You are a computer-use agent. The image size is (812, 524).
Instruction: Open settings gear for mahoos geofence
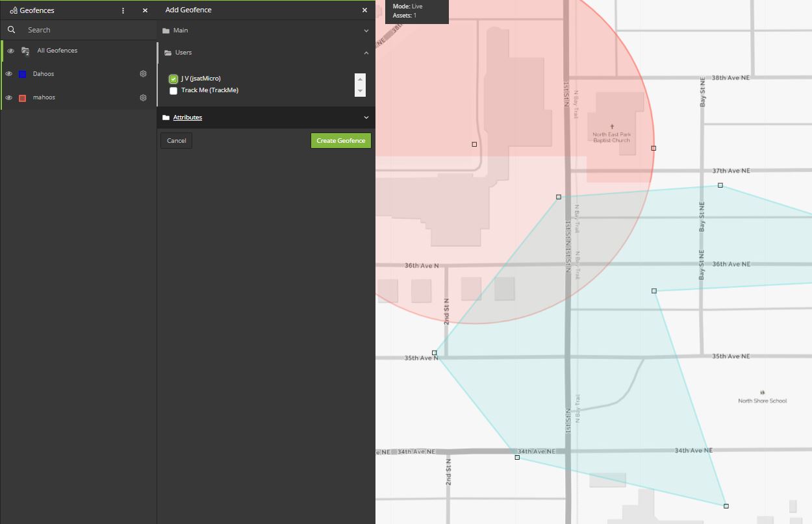pos(143,97)
